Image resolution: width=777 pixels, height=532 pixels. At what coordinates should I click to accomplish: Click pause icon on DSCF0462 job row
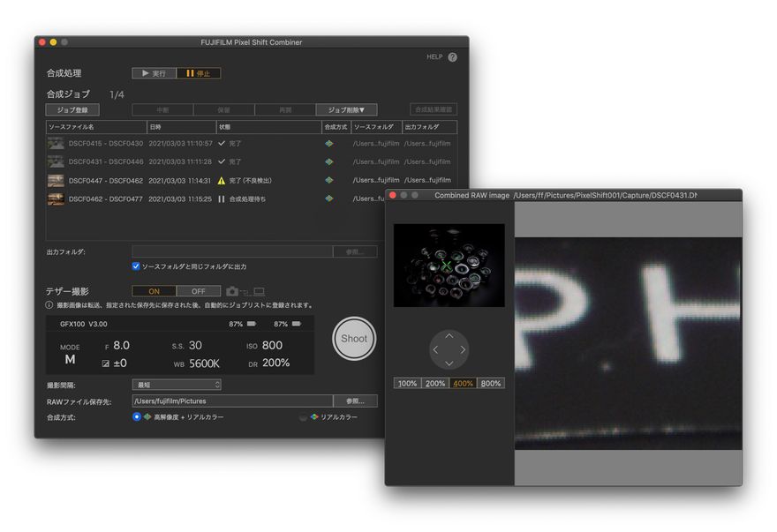coord(222,199)
